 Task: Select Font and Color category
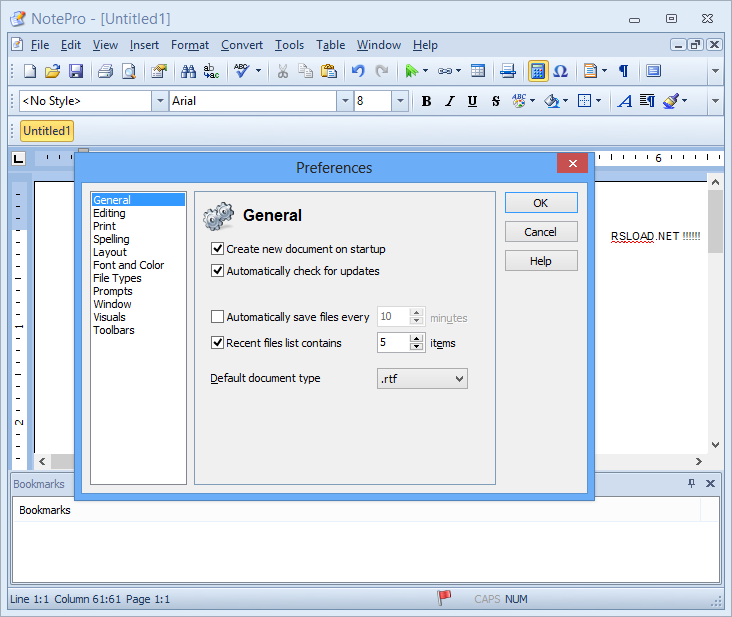click(x=128, y=265)
